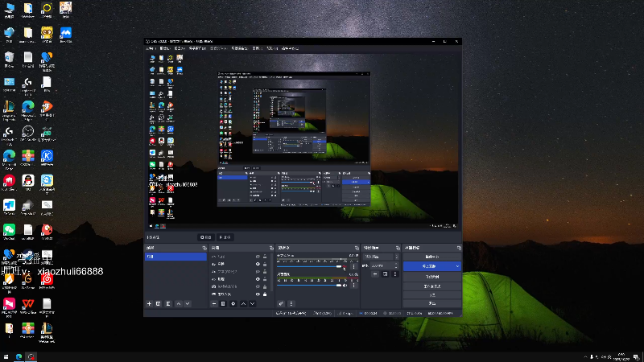The width and height of the screenshot is (644, 362).
Task: Enable Studio Mode button in Controls
Action: pos(432,286)
